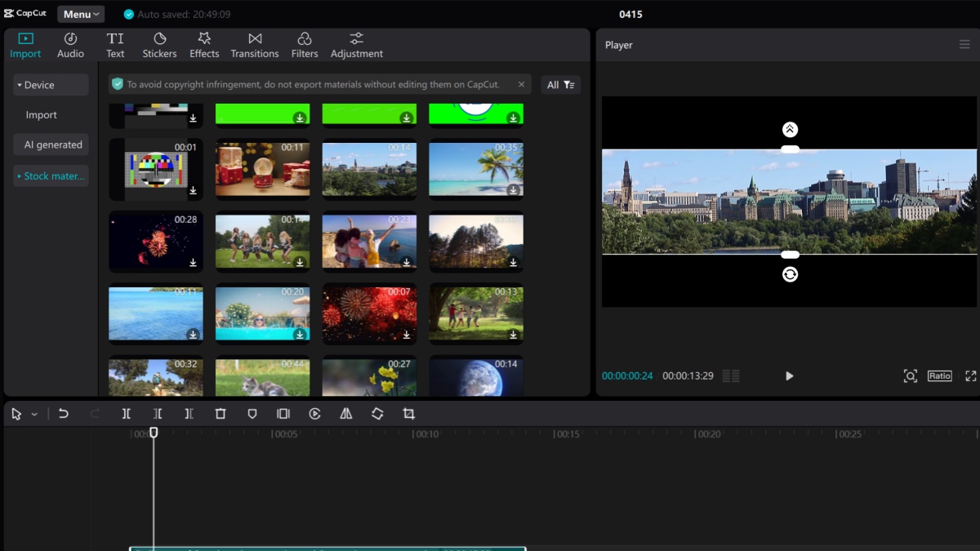980x551 pixels.
Task: Click the Split tool in timeline toolbar
Action: (x=127, y=414)
